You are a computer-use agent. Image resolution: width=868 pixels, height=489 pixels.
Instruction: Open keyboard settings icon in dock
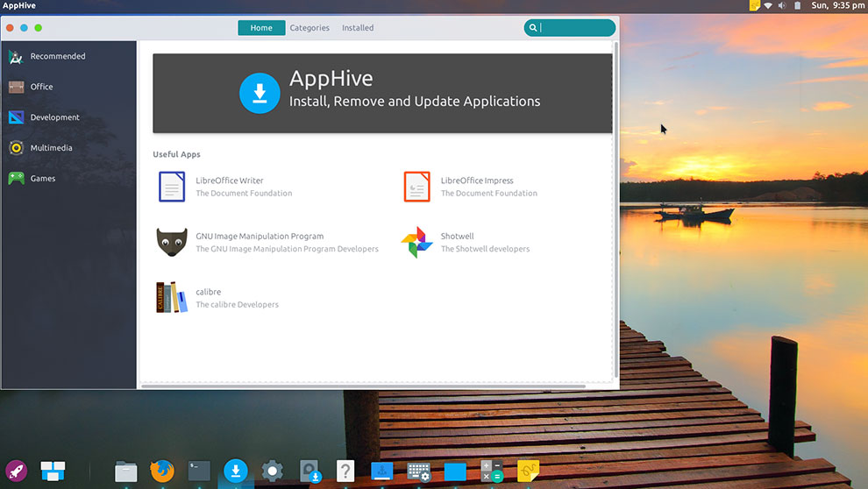(418, 471)
